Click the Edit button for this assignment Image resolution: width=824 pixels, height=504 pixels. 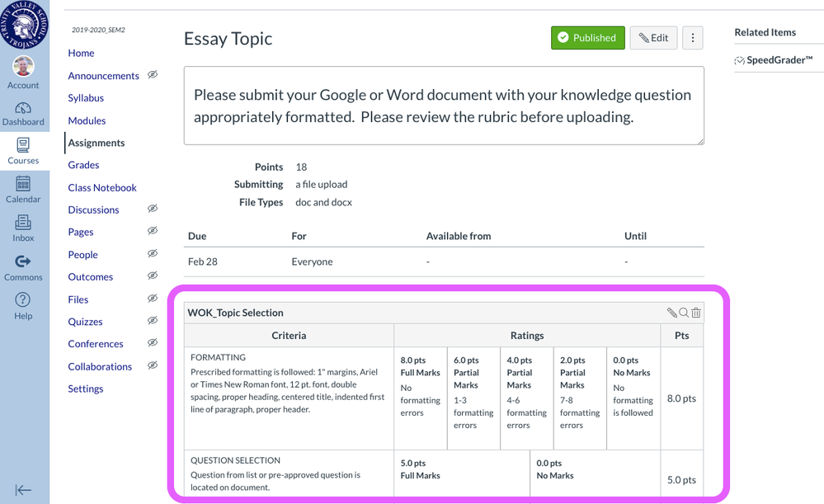tap(653, 37)
